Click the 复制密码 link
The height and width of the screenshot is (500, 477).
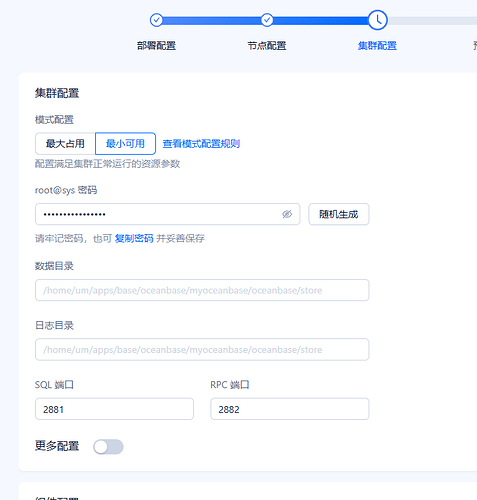point(134,238)
